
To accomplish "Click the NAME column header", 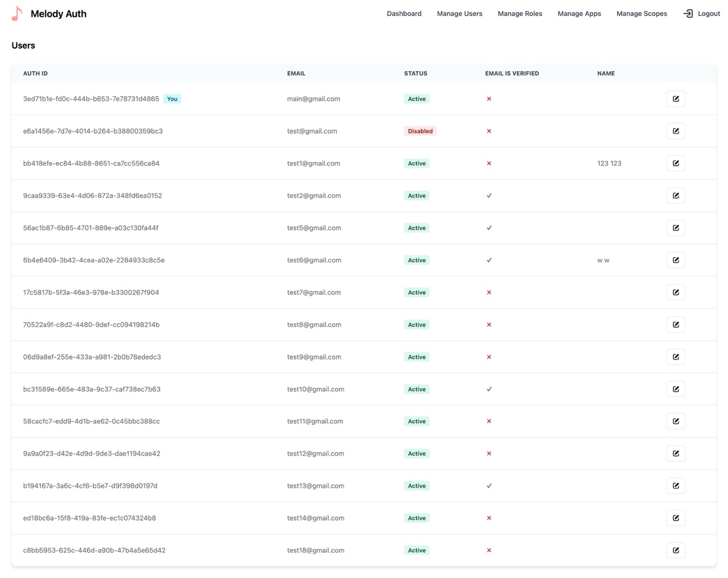I will pyautogui.click(x=606, y=73).
